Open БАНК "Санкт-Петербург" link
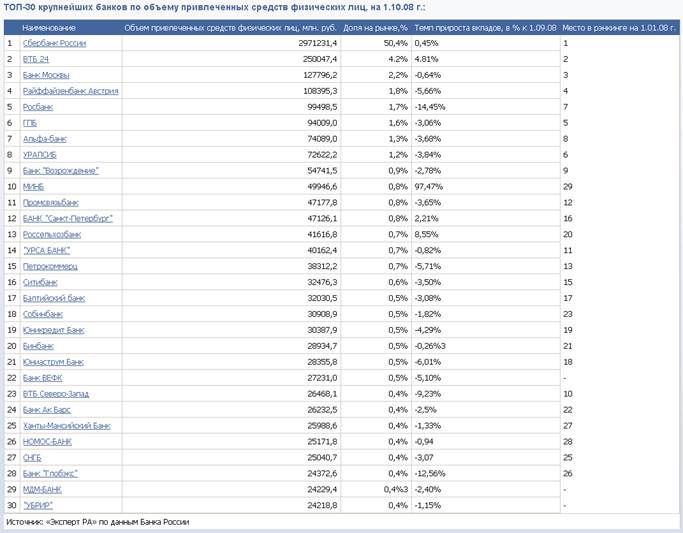Image resolution: width=683 pixels, height=533 pixels. click(68, 219)
